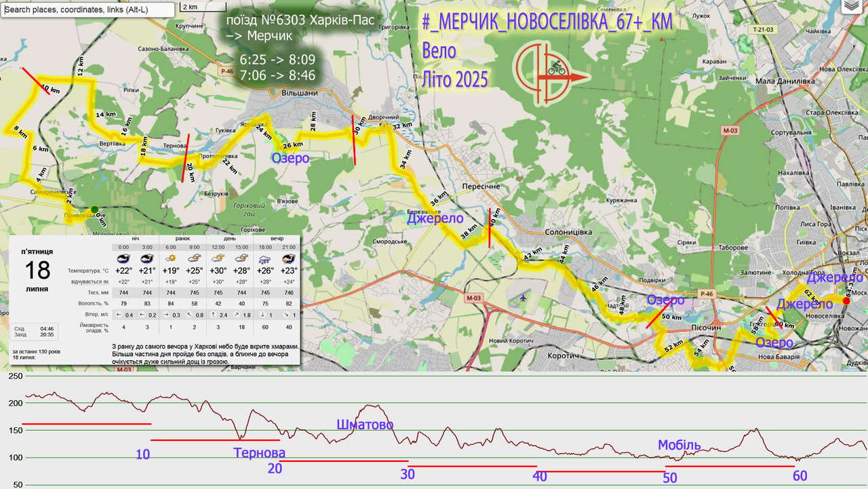868x489 pixels.
Task: Click the 'Літо 2025' caption
Action: point(455,79)
